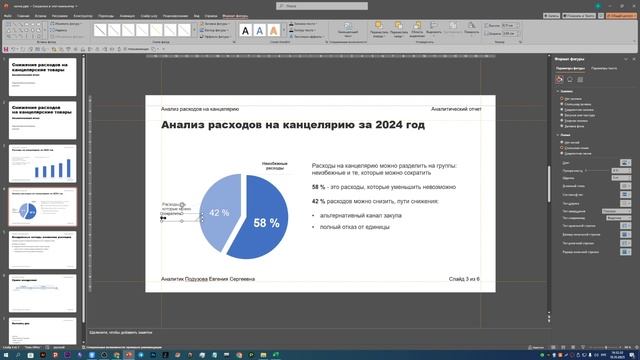Screen dimensions: 640x360
Task: Open the Align (Выровнять) menu
Action: (x=433, y=28)
